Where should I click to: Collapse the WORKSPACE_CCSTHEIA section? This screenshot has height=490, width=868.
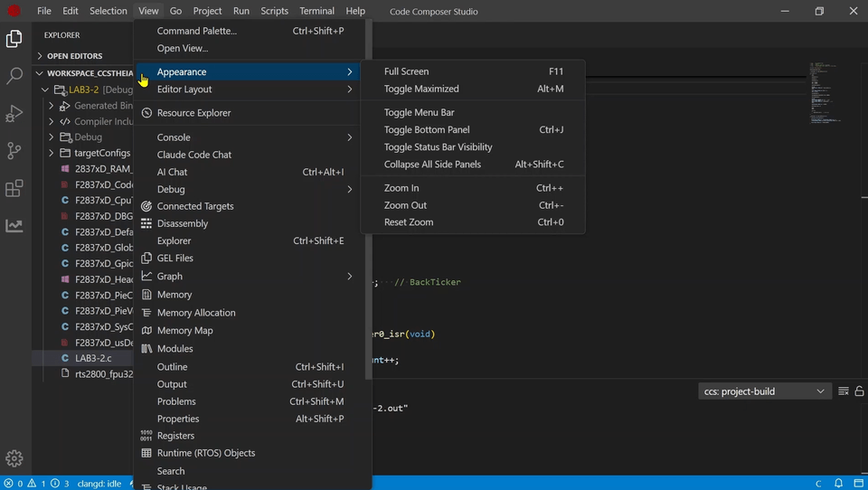coord(83,73)
